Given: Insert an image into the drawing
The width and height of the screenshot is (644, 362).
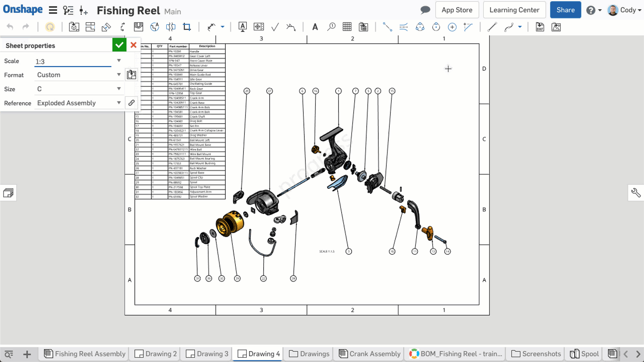Looking at the screenshot, I should [x=556, y=27].
